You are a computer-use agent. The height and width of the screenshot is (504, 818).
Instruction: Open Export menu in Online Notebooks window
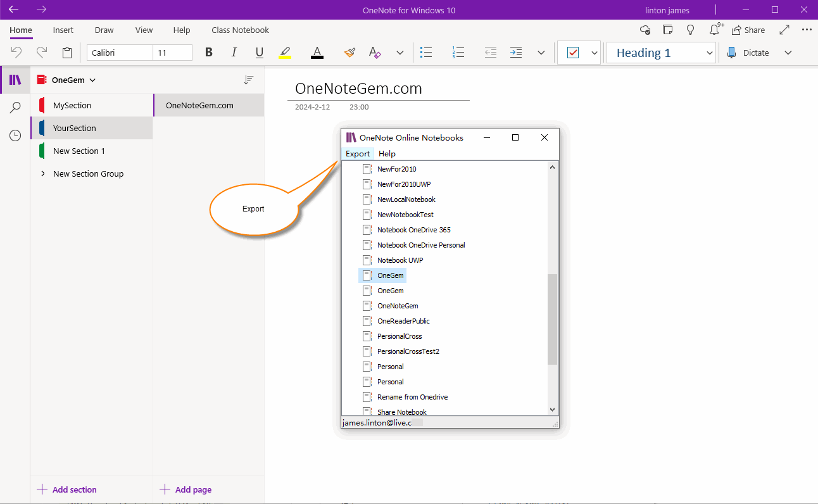point(358,153)
